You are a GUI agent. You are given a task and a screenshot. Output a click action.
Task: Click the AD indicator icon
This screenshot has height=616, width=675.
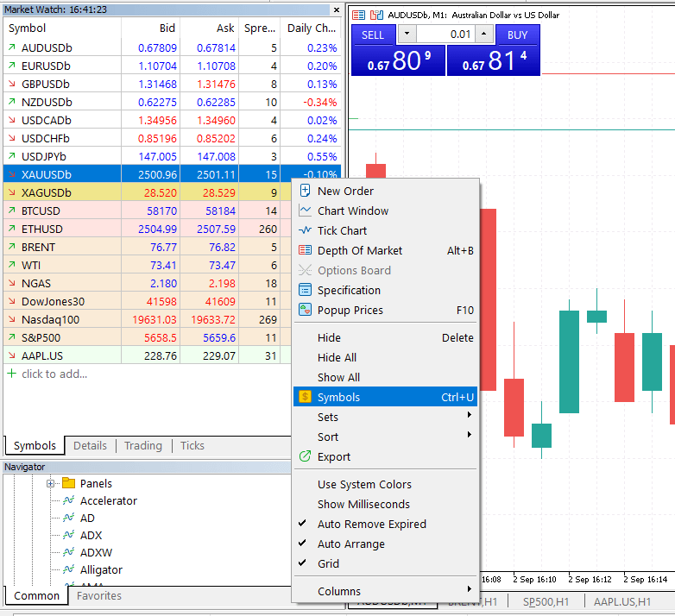[68, 518]
